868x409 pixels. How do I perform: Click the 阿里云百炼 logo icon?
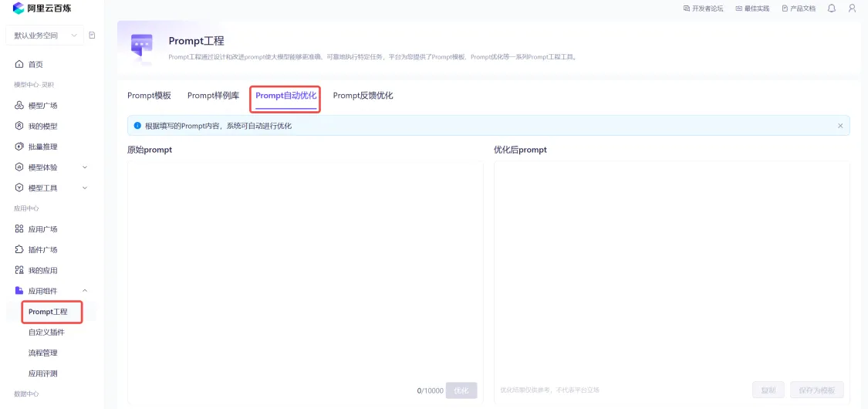pyautogui.click(x=19, y=8)
